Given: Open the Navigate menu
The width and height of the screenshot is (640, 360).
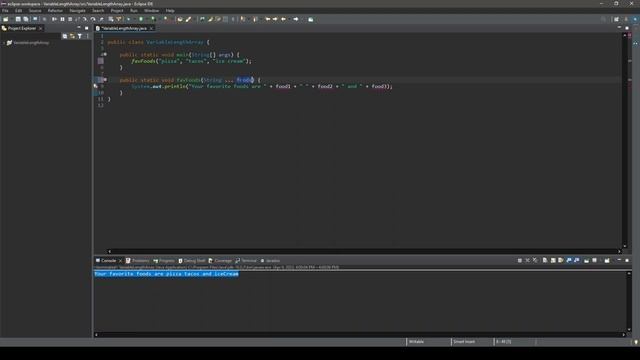Looking at the screenshot, I should pos(77,11).
